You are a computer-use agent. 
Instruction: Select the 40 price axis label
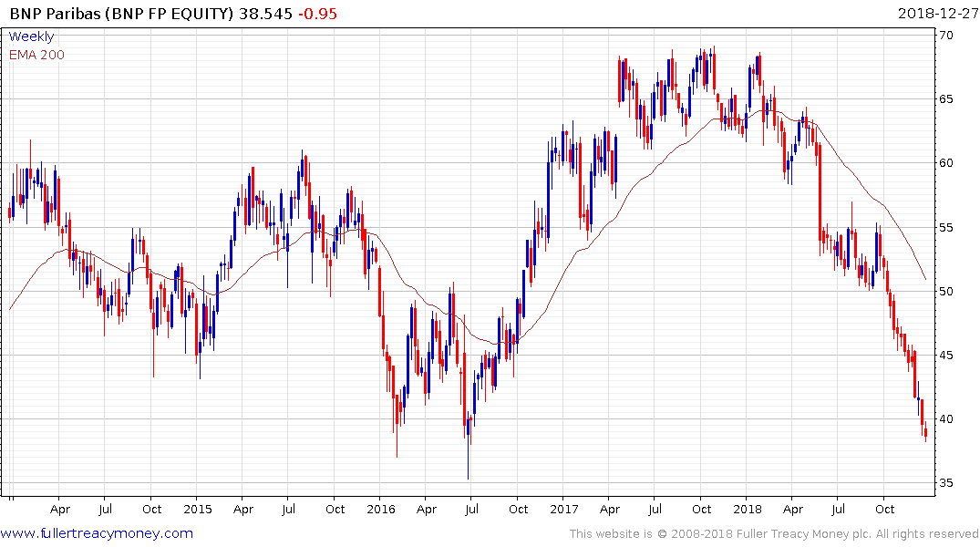(946, 418)
